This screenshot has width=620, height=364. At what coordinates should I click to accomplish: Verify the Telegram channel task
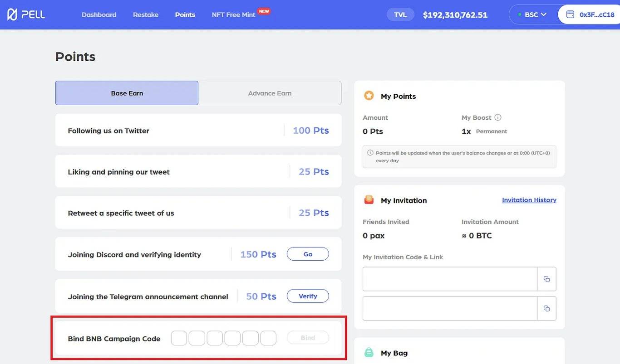[308, 296]
